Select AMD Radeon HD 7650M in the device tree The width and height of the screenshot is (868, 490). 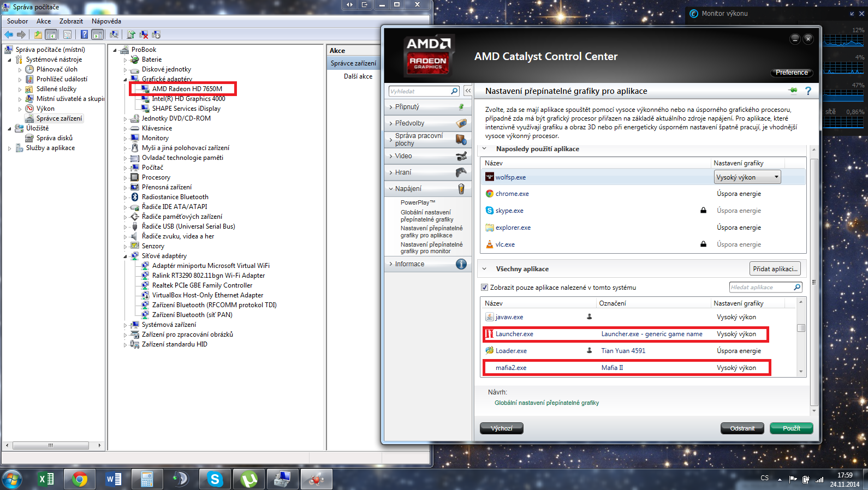187,89
